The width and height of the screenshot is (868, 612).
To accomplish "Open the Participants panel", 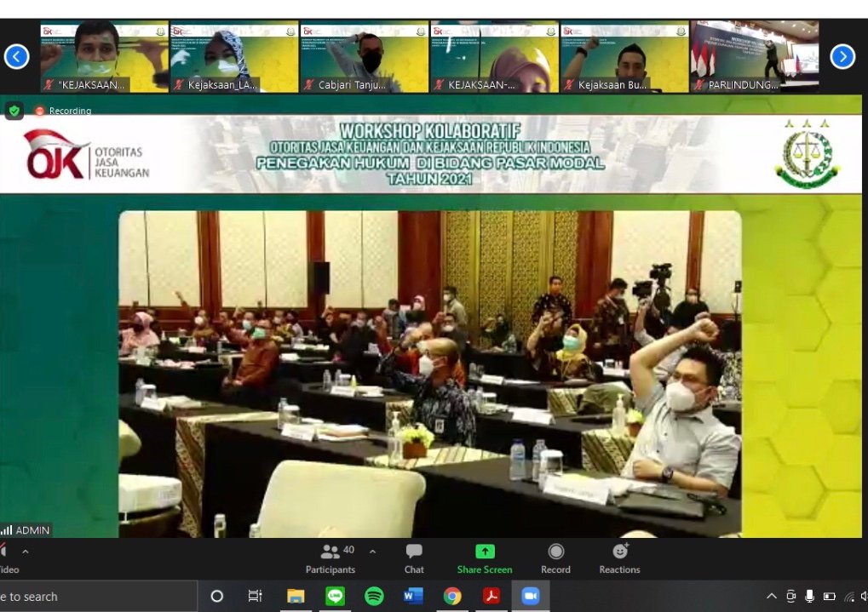I will [x=331, y=558].
